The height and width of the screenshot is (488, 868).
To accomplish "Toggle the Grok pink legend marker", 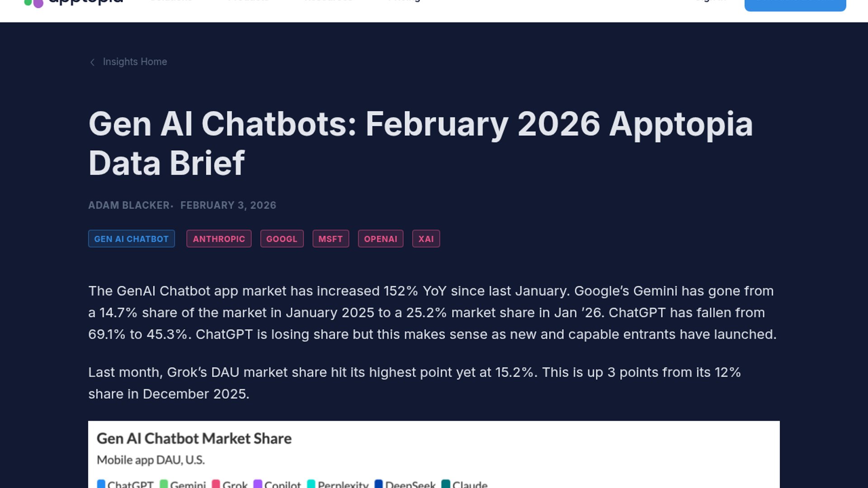I will coord(216,484).
